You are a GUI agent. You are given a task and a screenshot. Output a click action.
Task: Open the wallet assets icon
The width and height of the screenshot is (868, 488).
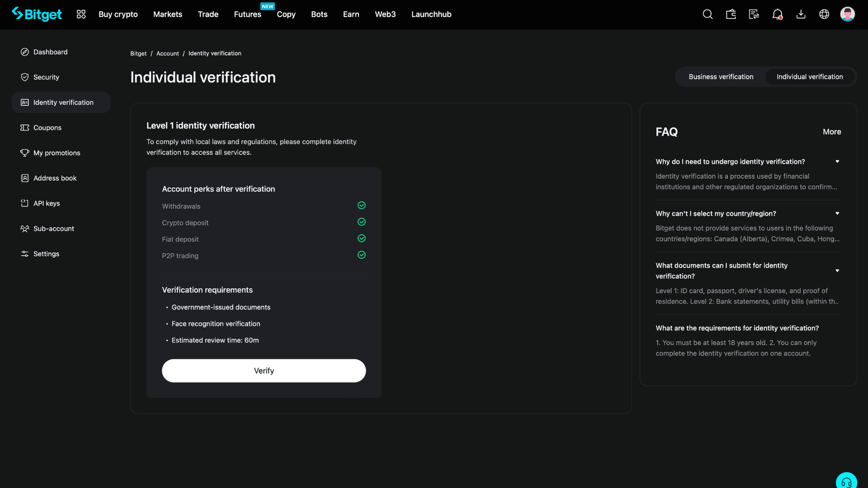731,14
